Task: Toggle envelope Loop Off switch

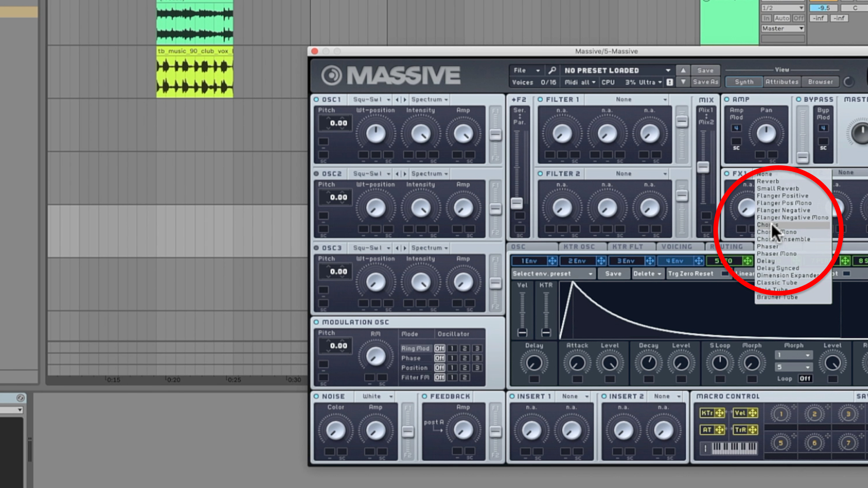Action: (x=805, y=379)
